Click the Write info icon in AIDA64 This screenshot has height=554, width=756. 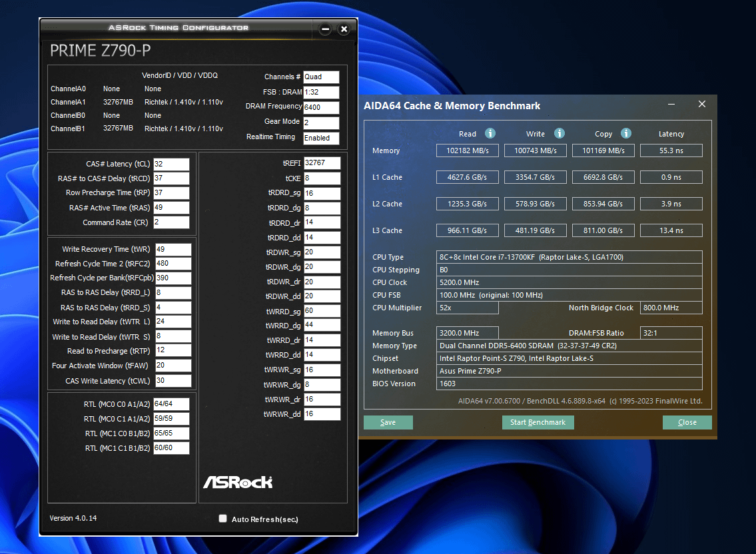click(x=560, y=134)
